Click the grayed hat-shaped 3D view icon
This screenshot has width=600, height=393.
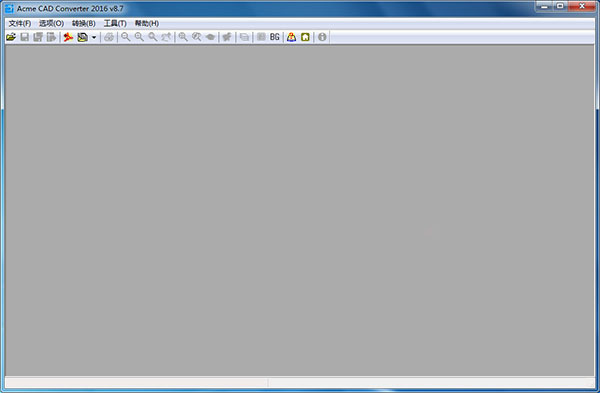(x=210, y=37)
